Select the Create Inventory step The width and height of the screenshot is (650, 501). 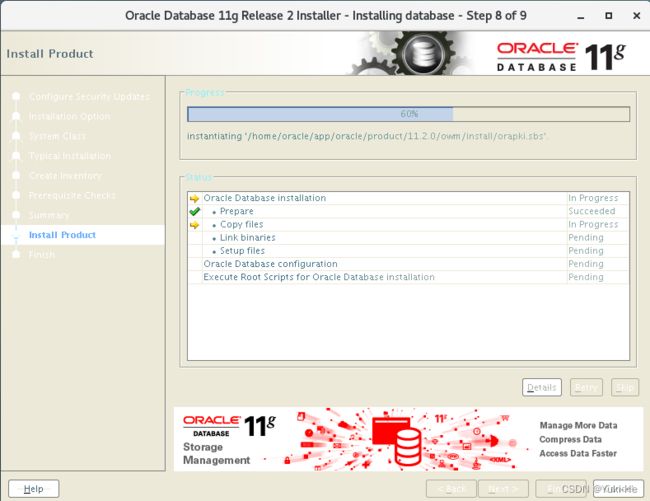pyautogui.click(x=65, y=176)
